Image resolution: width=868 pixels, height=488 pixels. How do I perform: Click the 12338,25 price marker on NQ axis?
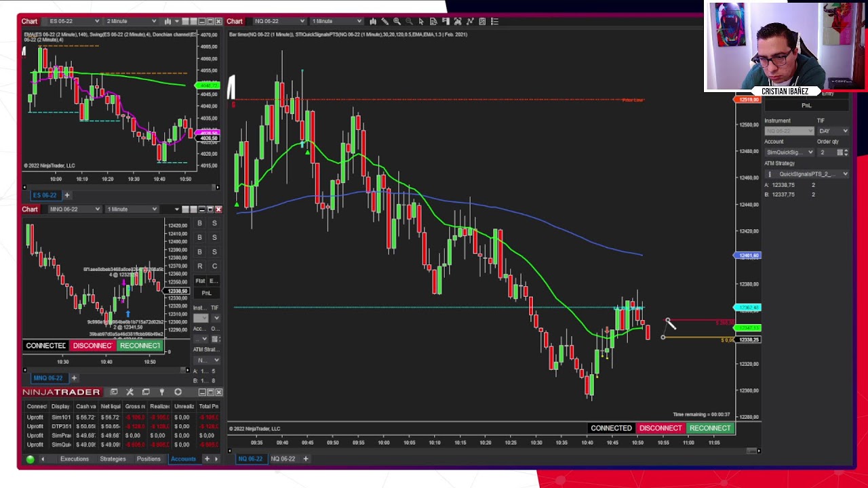748,340
